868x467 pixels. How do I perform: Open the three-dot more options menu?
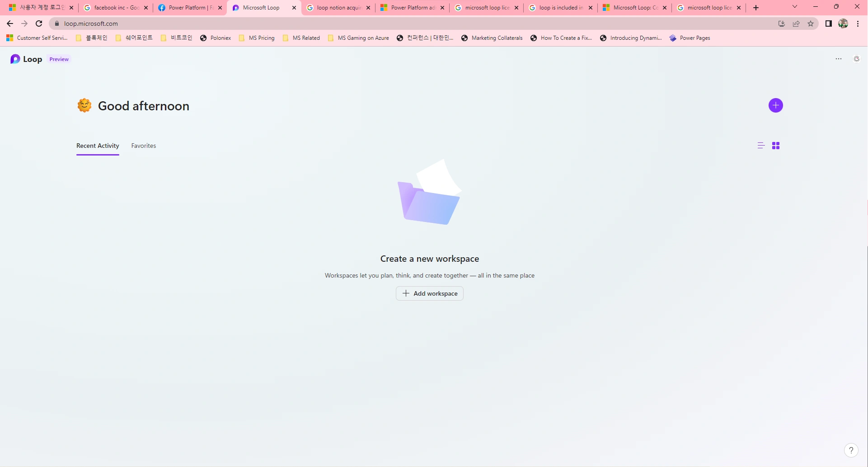click(839, 59)
